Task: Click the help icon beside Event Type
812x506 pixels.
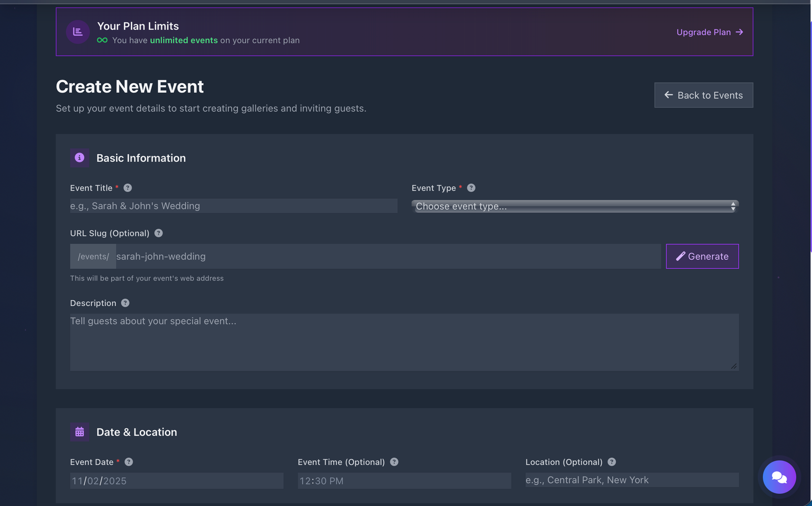Action: point(471,188)
